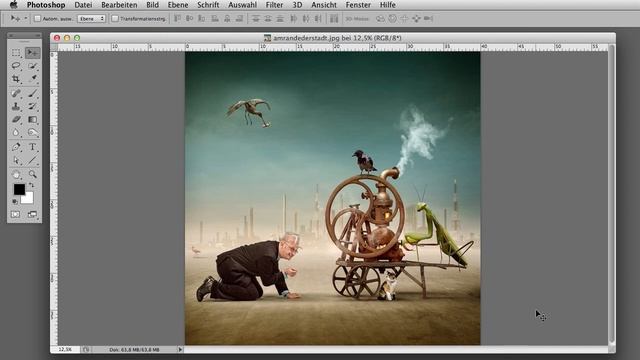Open the Ebene menu in menu bar

(x=178, y=5)
